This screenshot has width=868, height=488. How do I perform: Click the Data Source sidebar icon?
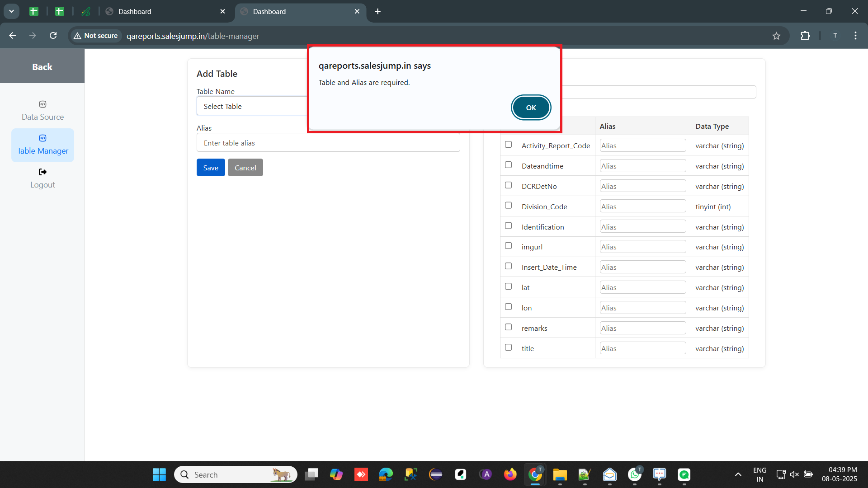[42, 104]
